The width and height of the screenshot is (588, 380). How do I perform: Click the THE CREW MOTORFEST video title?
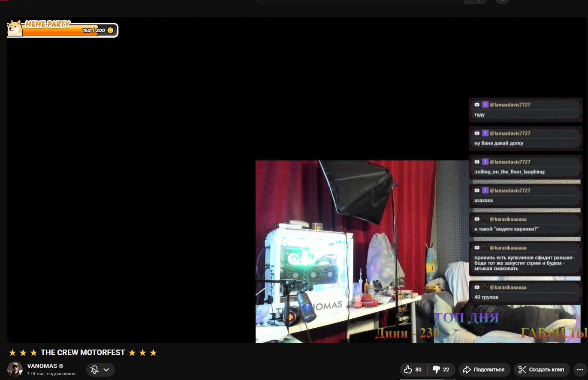pos(83,353)
